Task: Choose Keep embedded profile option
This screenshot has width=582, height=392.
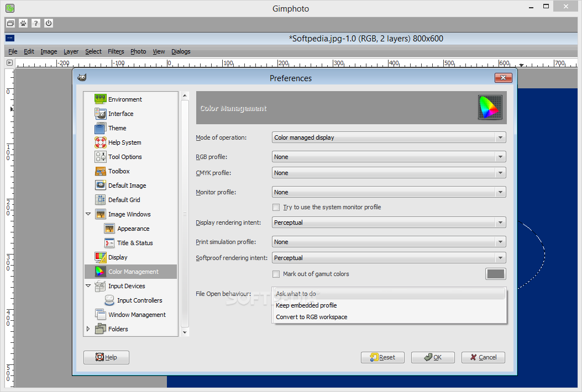Action: (389, 305)
